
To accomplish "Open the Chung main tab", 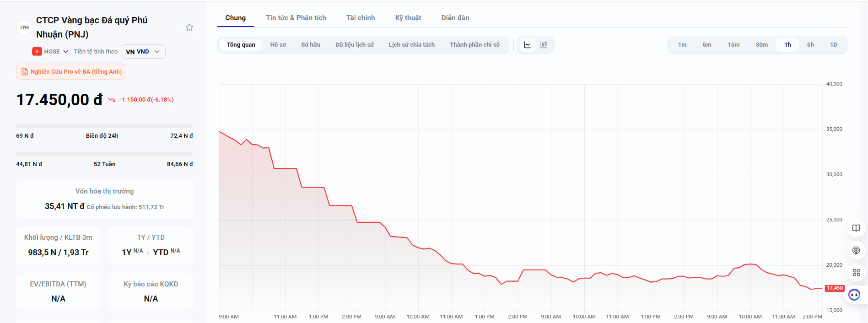I will tap(236, 18).
